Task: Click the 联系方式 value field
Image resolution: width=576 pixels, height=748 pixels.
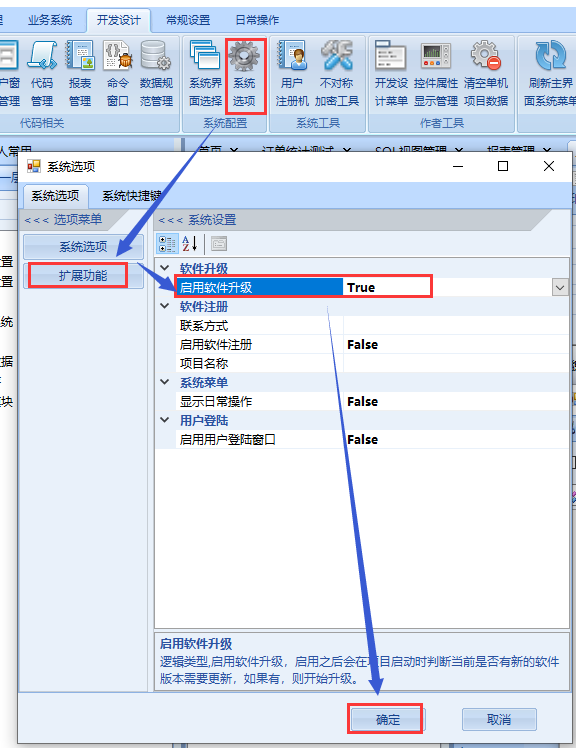Action: coord(456,325)
